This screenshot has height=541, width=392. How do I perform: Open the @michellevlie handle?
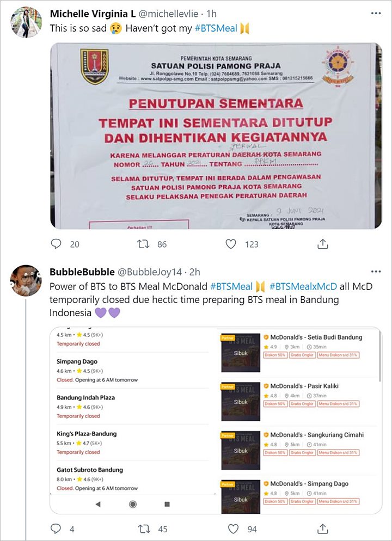point(168,14)
